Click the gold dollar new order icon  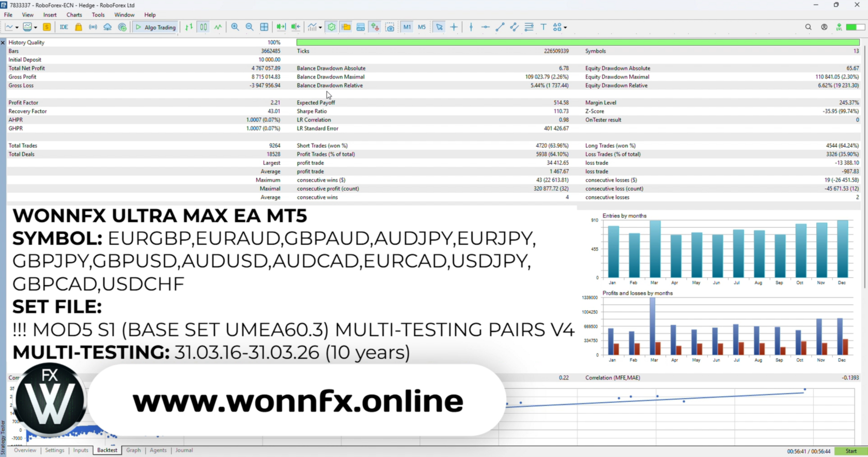(47, 27)
